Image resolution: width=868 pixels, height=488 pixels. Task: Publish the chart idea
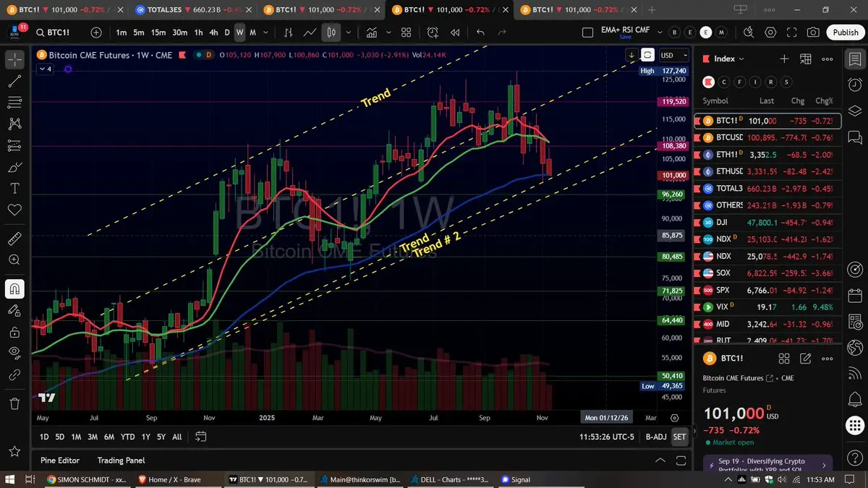pyautogui.click(x=846, y=33)
